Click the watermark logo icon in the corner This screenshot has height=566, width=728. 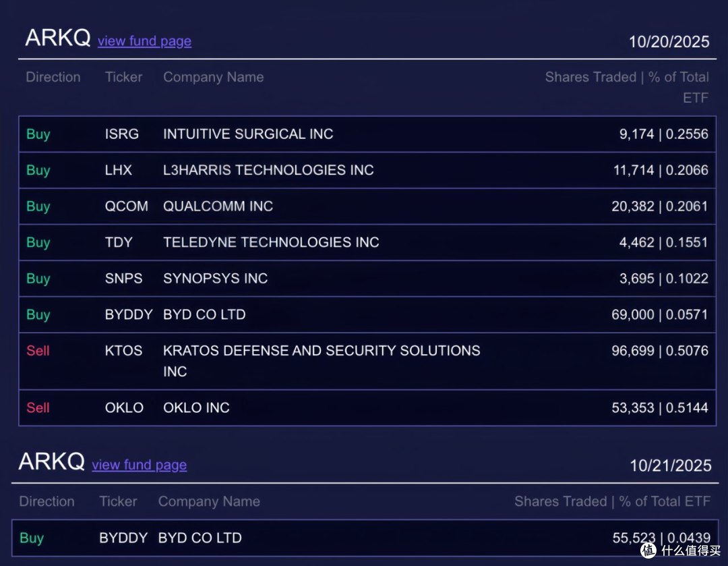648,550
